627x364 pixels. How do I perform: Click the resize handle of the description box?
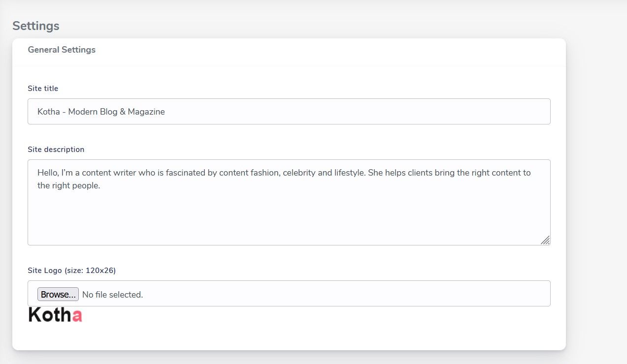[545, 240]
